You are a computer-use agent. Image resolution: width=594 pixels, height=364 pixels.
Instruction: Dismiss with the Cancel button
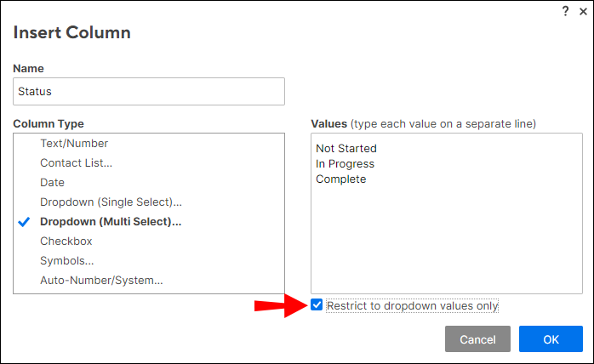tap(477, 339)
